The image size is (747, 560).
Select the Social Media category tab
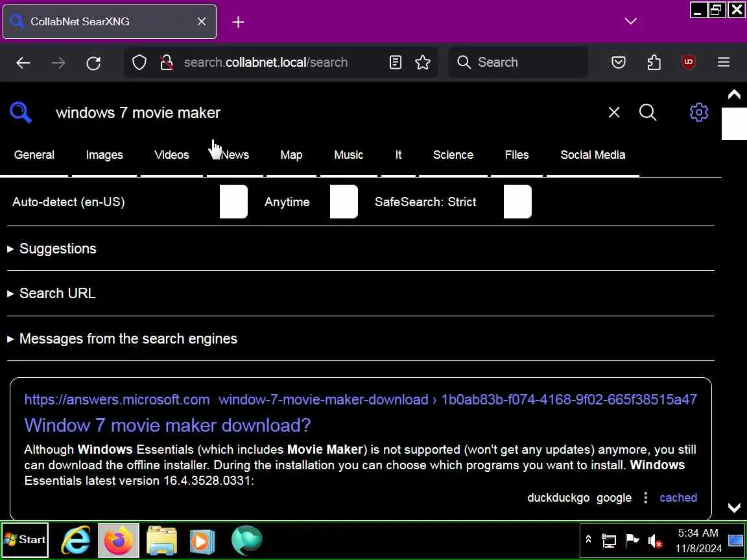click(x=593, y=155)
